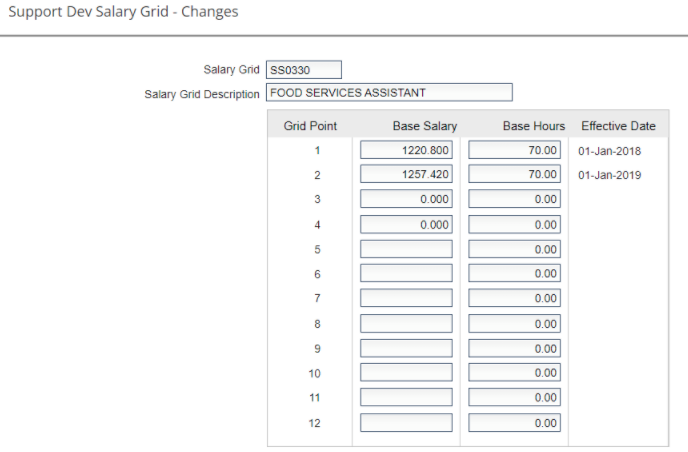The image size is (688, 452).
Task: Click the 01-Jan-2018 effective date
Action: 609,152
